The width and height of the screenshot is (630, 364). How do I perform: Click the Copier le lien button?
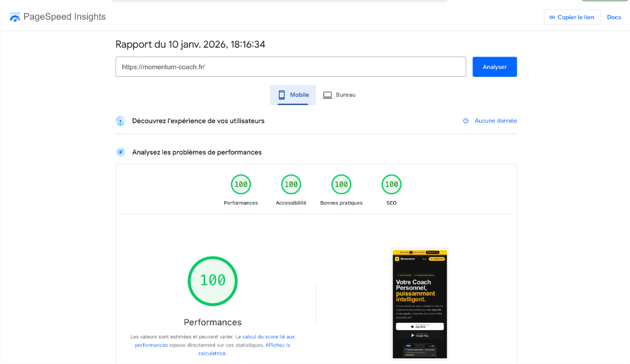click(x=572, y=17)
